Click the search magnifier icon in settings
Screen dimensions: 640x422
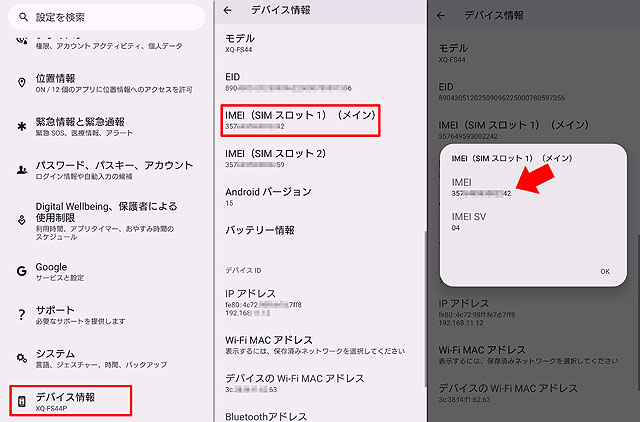24,17
